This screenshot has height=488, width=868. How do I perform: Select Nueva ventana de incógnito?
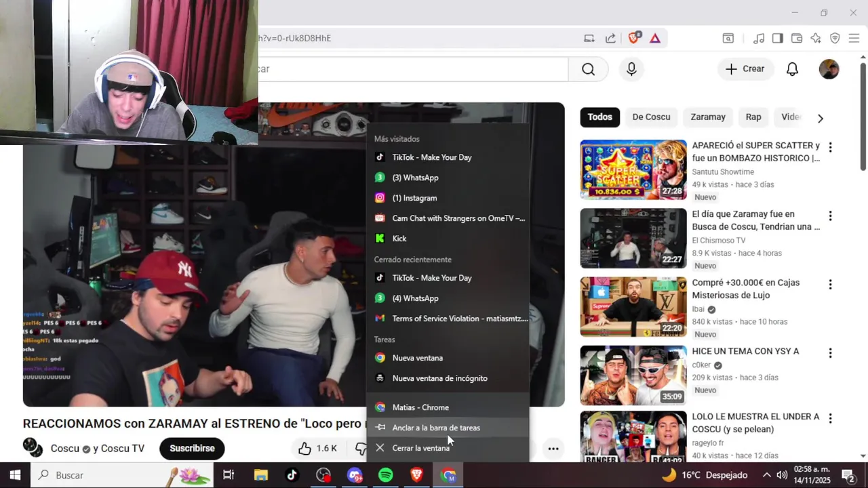(448, 378)
